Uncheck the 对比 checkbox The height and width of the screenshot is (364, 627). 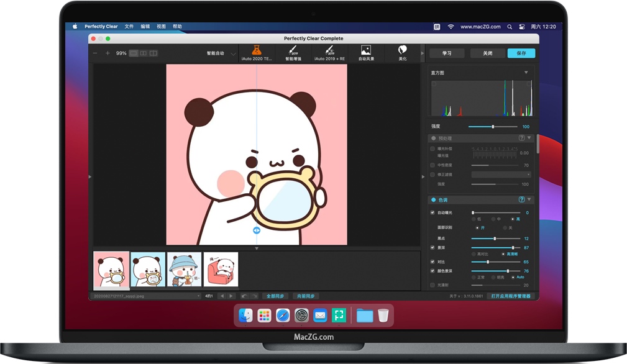[432, 262]
